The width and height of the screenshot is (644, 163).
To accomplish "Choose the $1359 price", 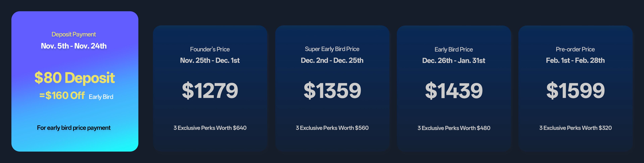I will coord(332,90).
